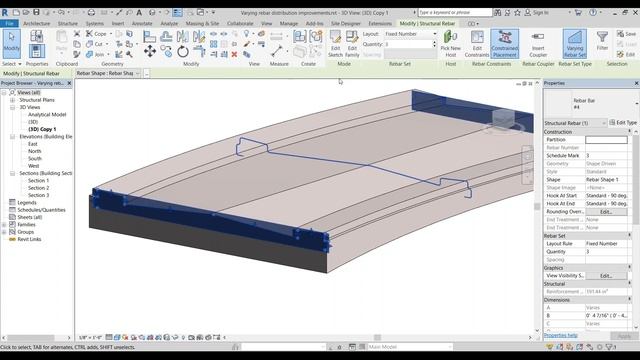Expand the Structural Plans tree node
This screenshot has width=640, height=360.
(12, 100)
